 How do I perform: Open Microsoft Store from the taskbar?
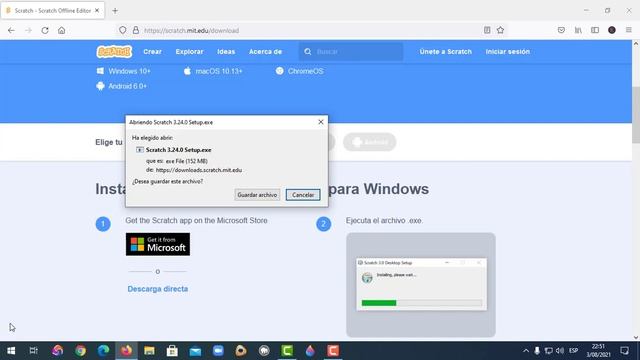pos(172,351)
